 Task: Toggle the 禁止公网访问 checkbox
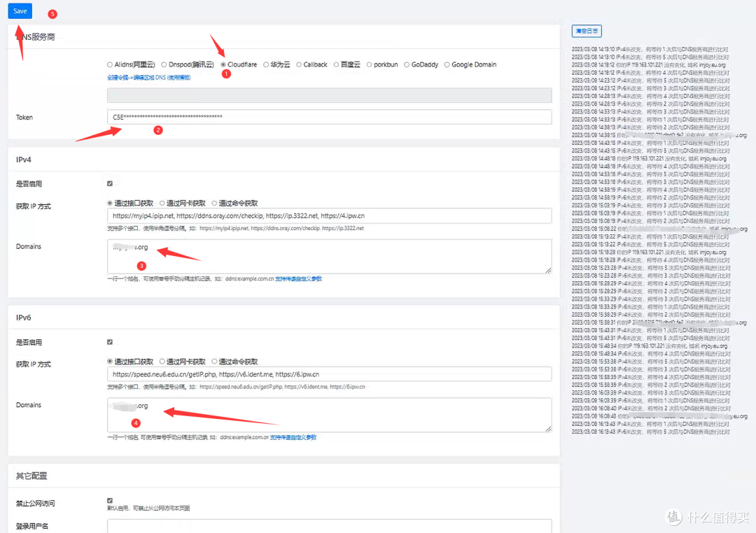click(x=110, y=501)
